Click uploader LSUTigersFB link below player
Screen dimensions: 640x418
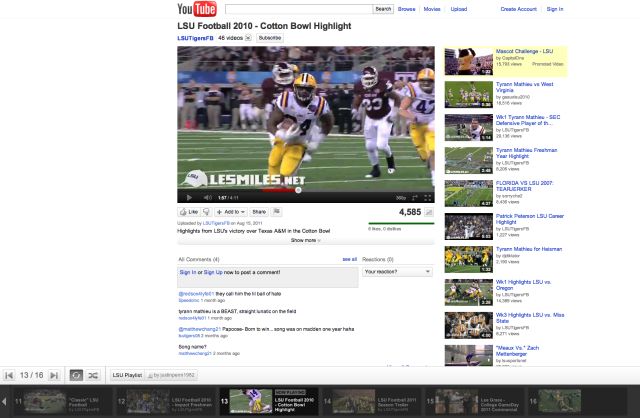[216, 223]
